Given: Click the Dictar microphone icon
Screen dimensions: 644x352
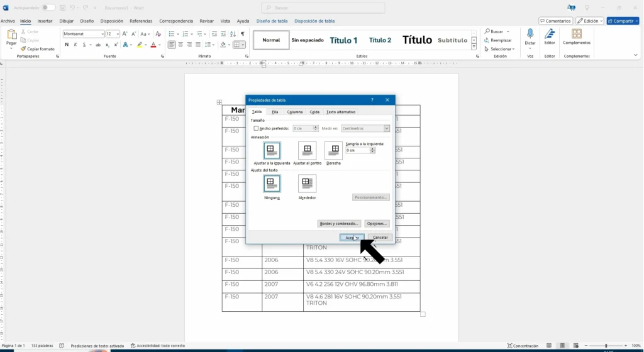Looking at the screenshot, I should 530,34.
